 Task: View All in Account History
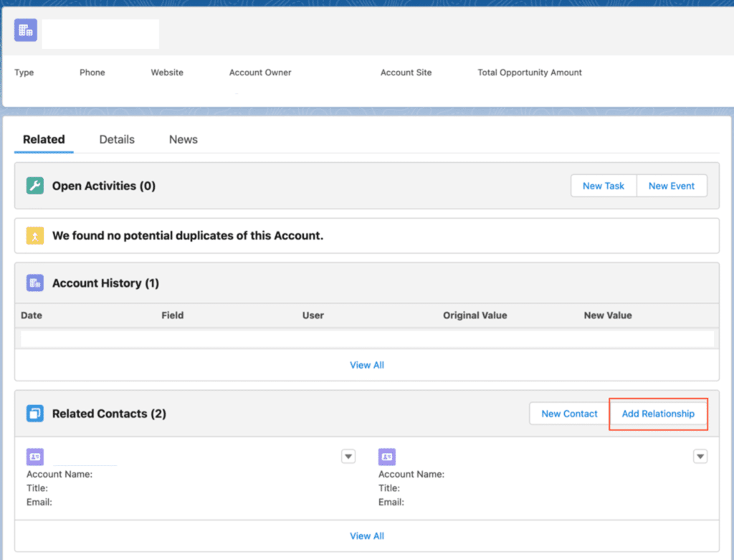tap(367, 365)
